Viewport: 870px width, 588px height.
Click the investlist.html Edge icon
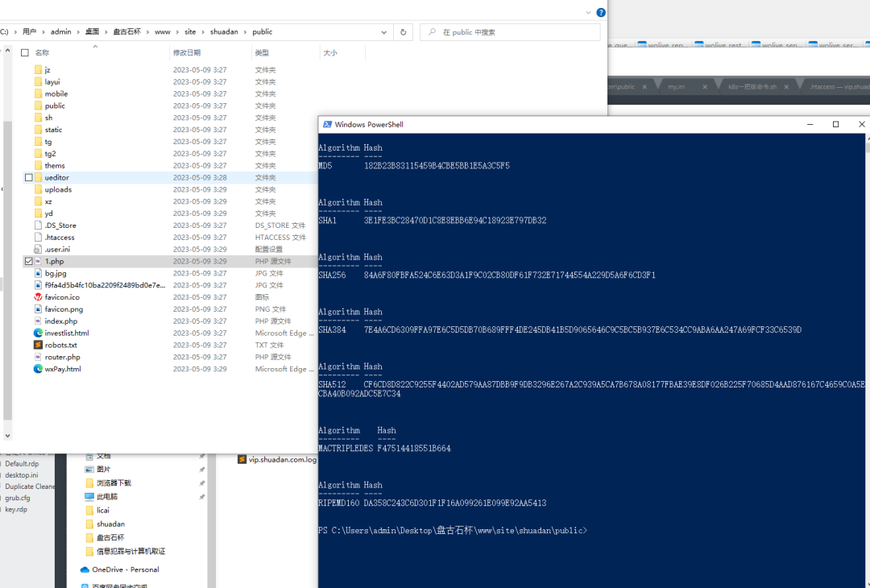tap(39, 333)
